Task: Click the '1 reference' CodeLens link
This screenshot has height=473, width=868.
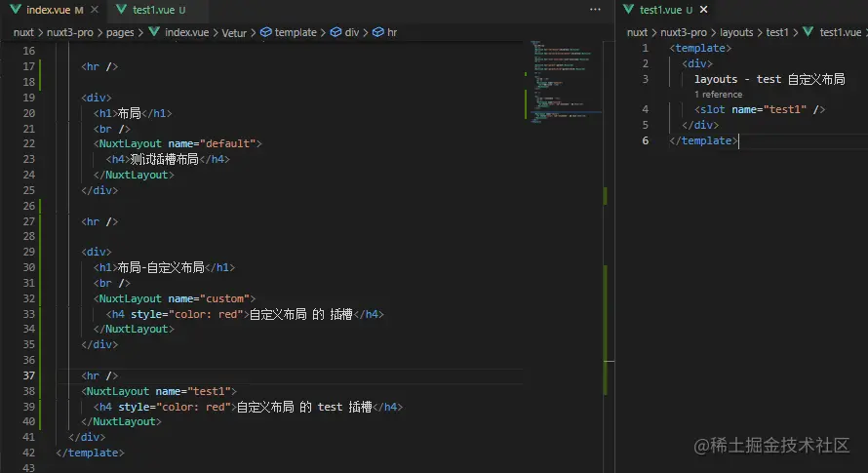Action: 718,95
